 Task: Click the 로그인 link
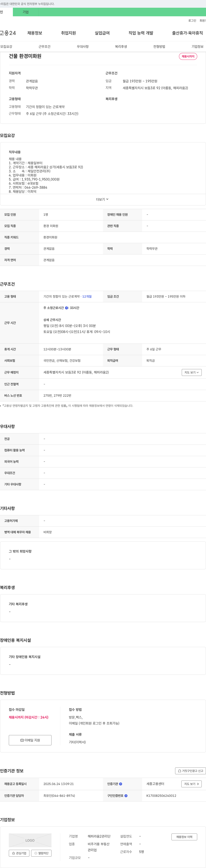192,21
